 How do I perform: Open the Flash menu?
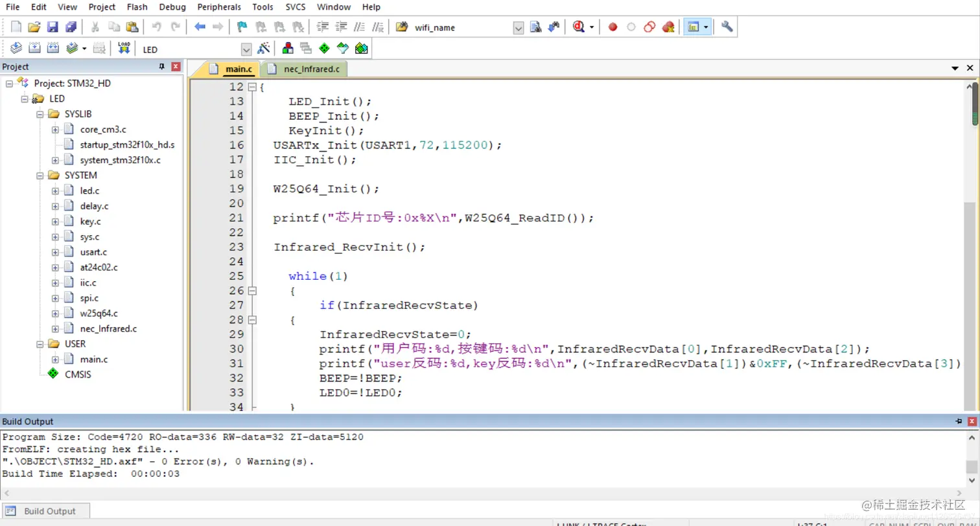point(137,7)
